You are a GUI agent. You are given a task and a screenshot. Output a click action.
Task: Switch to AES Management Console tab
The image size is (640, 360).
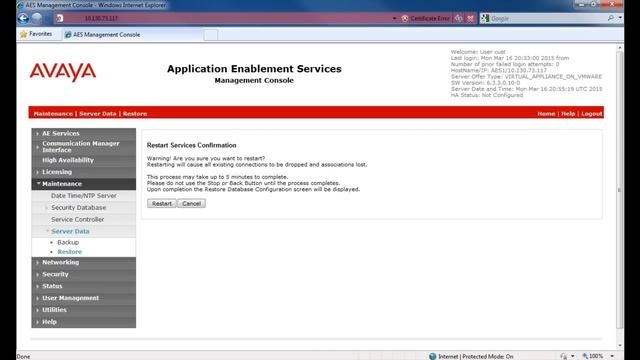click(133, 35)
